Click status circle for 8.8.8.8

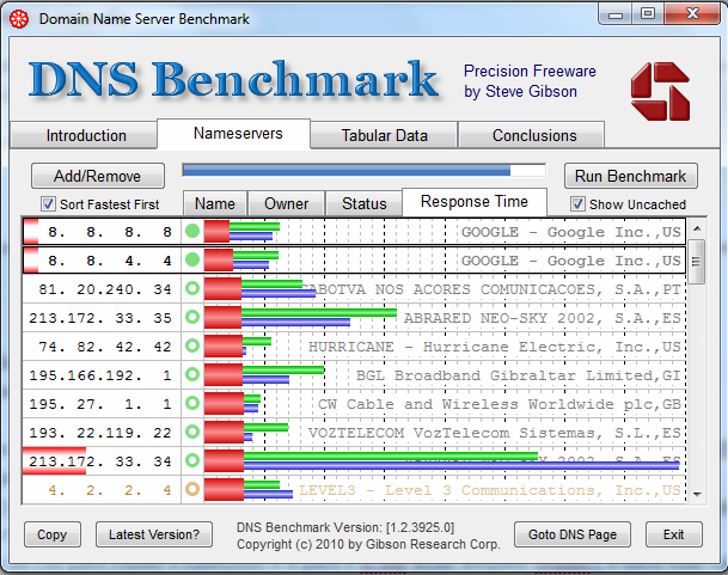pyautogui.click(x=192, y=231)
